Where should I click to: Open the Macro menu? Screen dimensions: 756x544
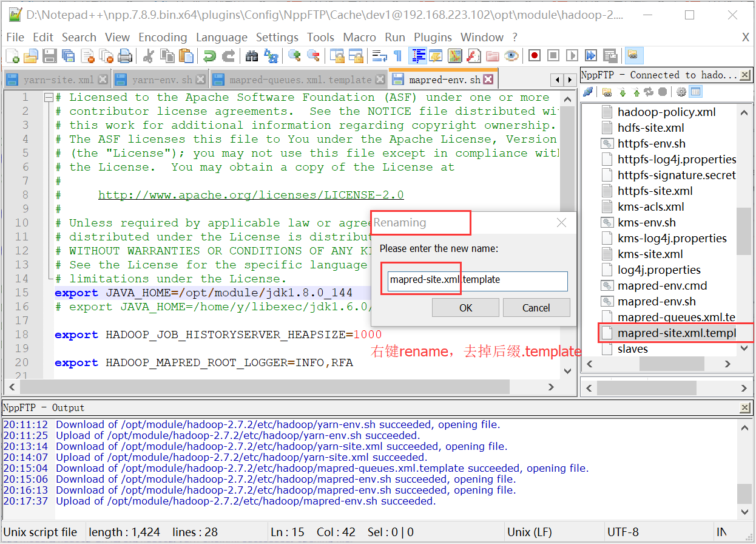pos(359,37)
